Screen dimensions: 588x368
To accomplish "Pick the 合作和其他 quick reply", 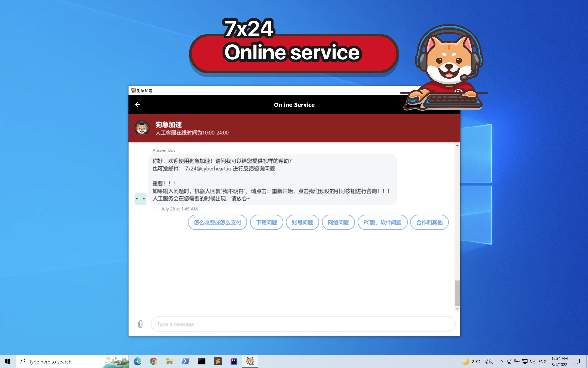I will point(430,222).
